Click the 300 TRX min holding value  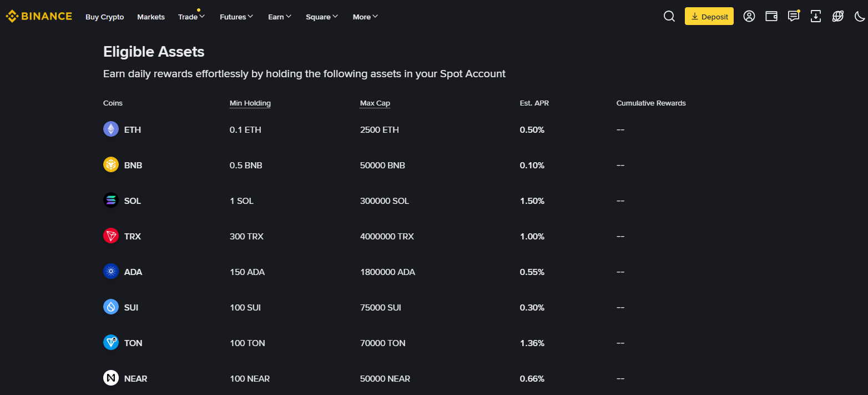coord(246,236)
